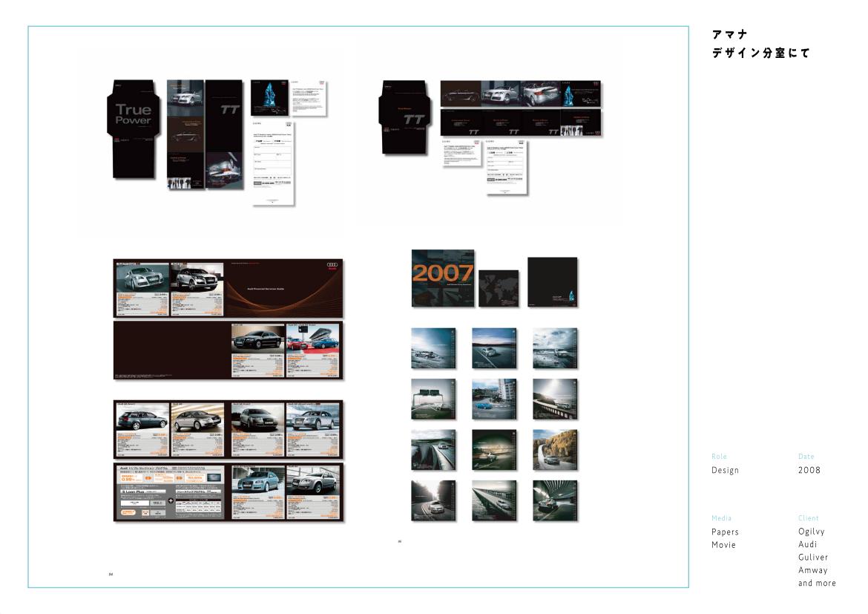868x614 pixels.
Task: Click the 'Media' label
Action: tap(721, 518)
